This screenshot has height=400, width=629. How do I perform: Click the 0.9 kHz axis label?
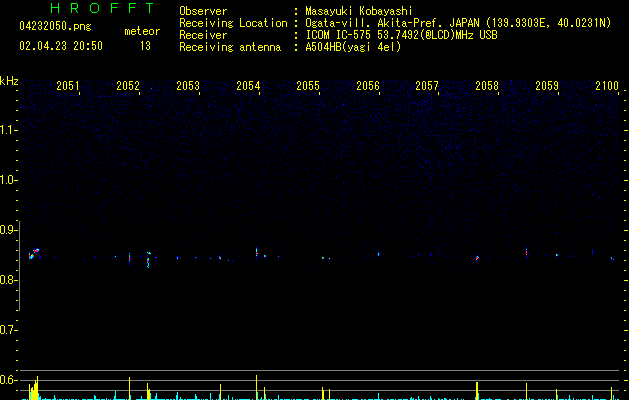pyautogui.click(x=8, y=230)
